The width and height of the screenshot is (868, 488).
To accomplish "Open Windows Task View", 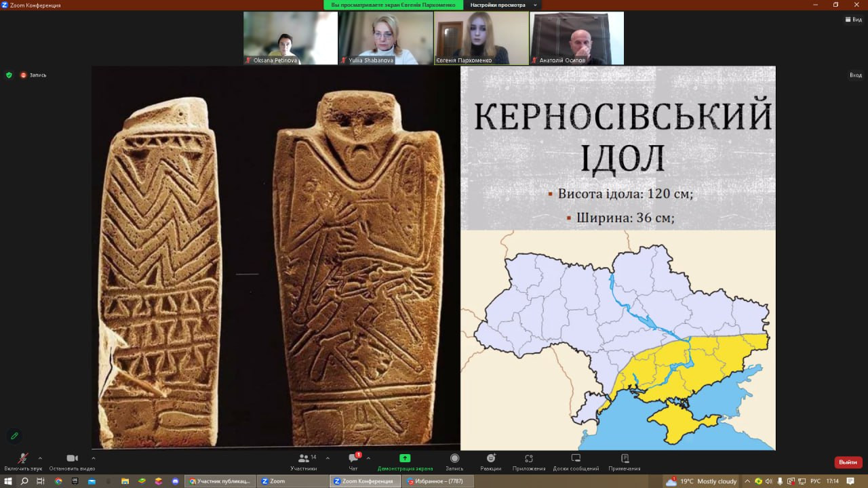I will click(41, 481).
